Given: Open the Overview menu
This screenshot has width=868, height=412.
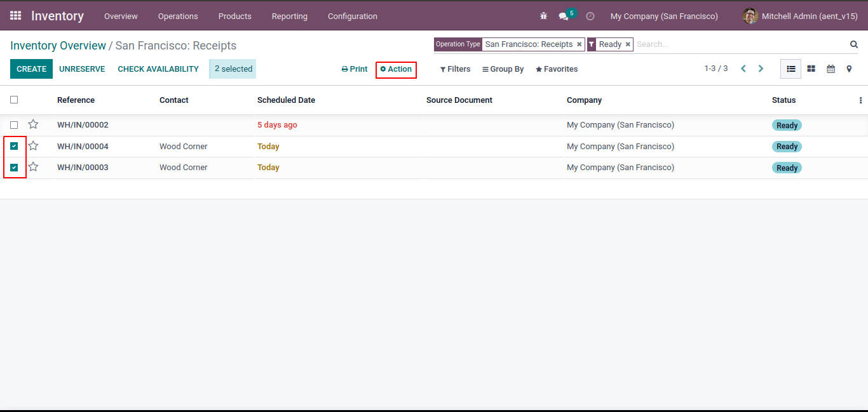Looking at the screenshot, I should point(121,17).
